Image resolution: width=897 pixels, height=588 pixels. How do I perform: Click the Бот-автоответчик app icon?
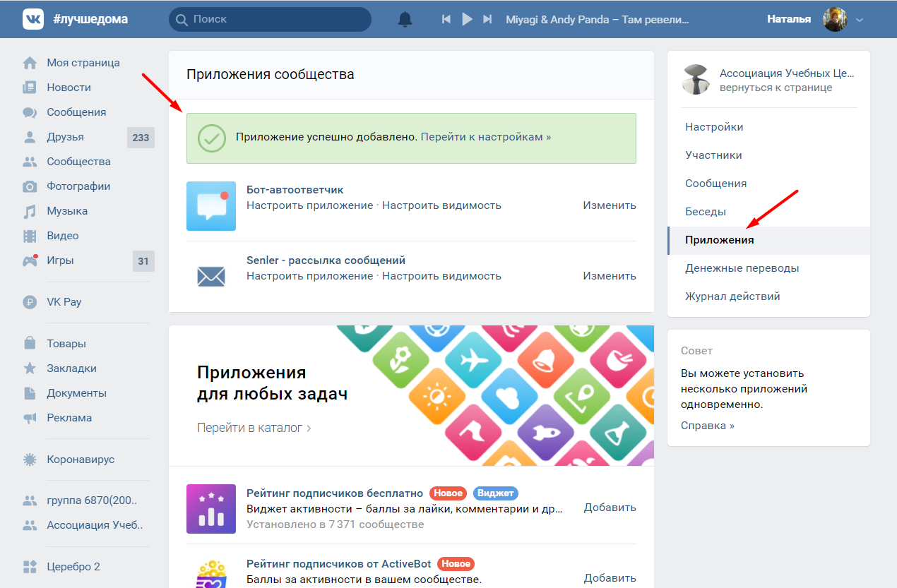[x=211, y=206]
